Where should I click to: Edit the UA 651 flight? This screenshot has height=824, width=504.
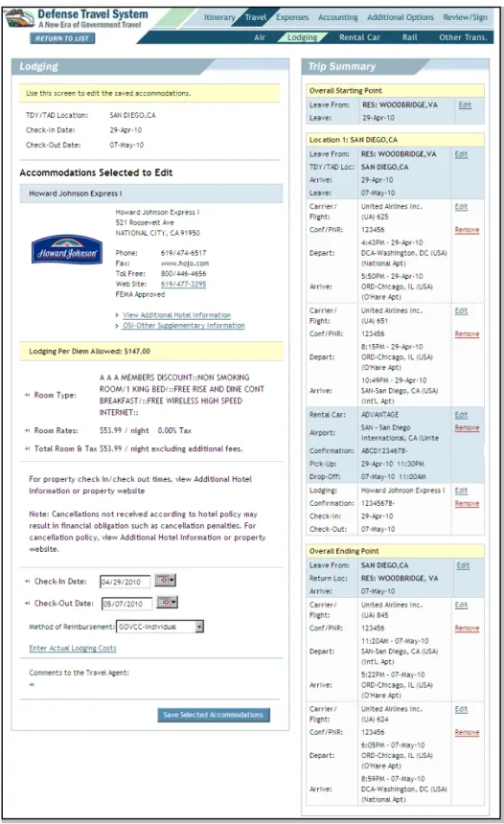pyautogui.click(x=461, y=310)
